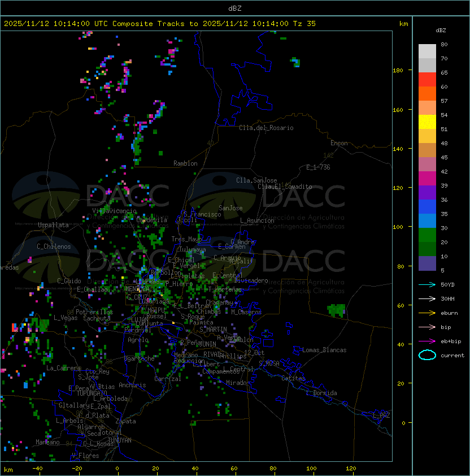This screenshot has width=470, height=476.
Task: Click the 'C_Chilenos' map label
Action: [x=54, y=246]
